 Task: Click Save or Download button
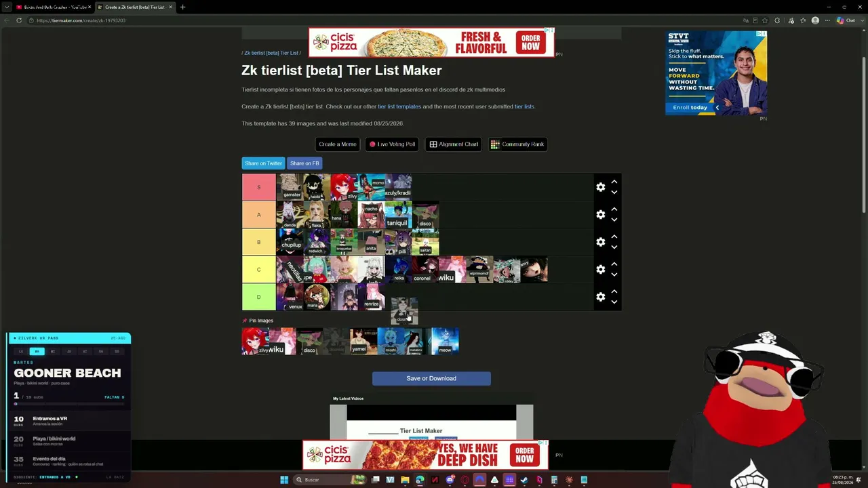point(431,378)
